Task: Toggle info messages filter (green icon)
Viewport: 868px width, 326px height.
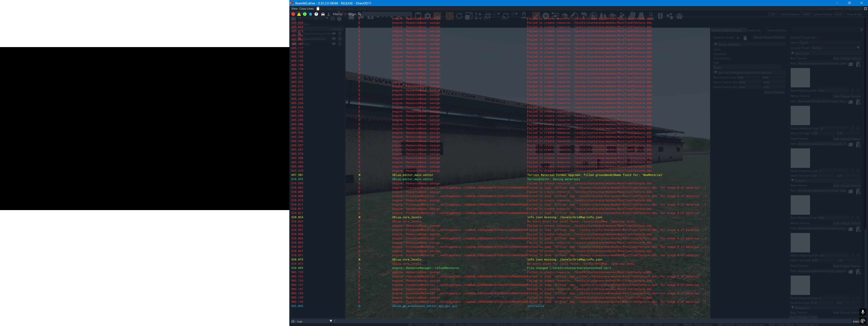Action: (305, 14)
